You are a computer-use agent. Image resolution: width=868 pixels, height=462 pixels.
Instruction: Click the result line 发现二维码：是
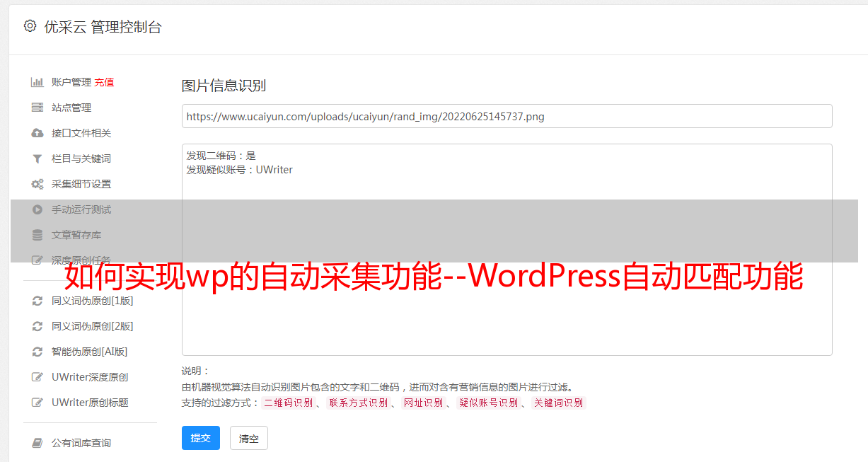point(221,156)
